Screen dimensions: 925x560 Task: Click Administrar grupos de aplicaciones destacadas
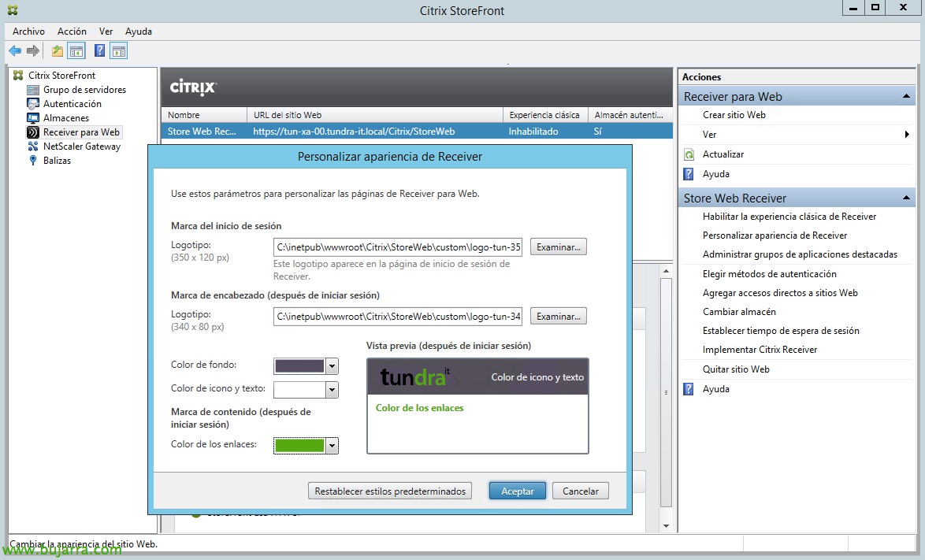click(800, 254)
